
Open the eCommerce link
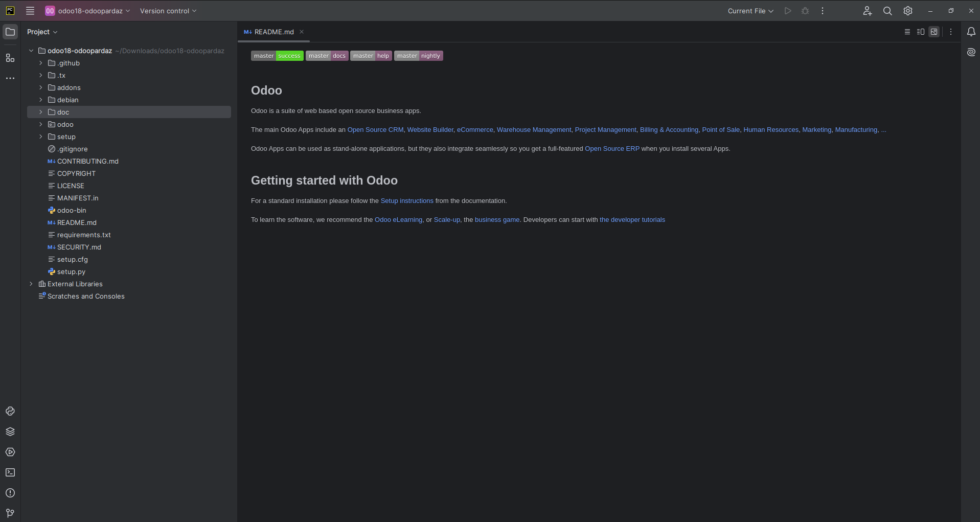coord(475,130)
